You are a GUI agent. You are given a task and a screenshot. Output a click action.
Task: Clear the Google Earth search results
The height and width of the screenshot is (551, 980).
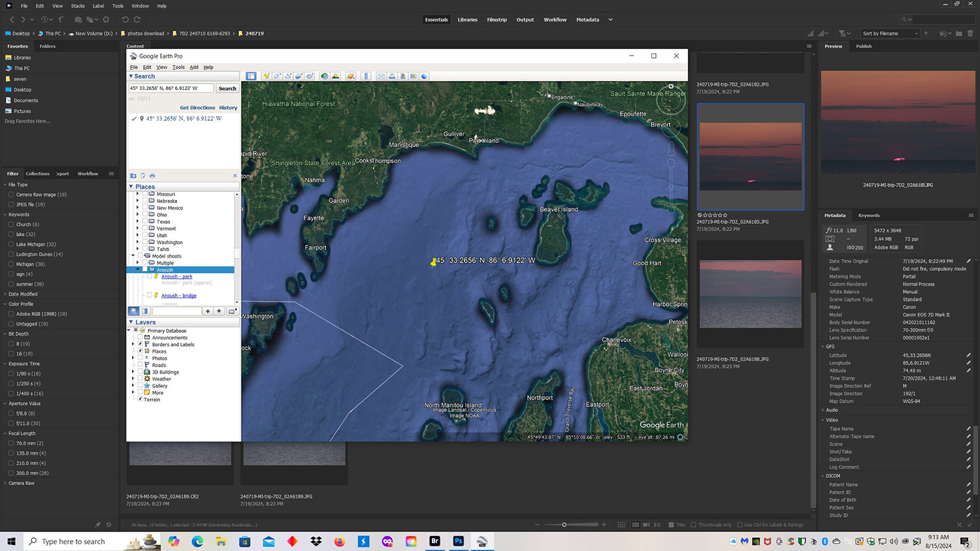click(x=235, y=176)
